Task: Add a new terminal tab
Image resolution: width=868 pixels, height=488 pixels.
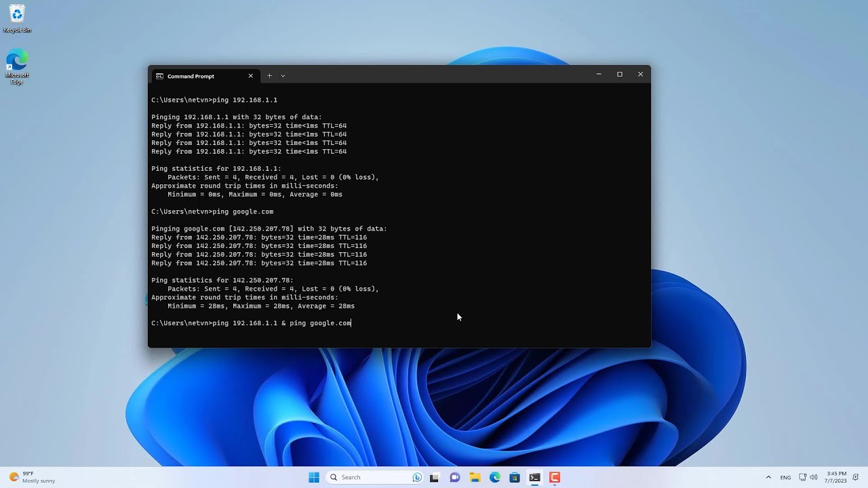Action: [269, 76]
